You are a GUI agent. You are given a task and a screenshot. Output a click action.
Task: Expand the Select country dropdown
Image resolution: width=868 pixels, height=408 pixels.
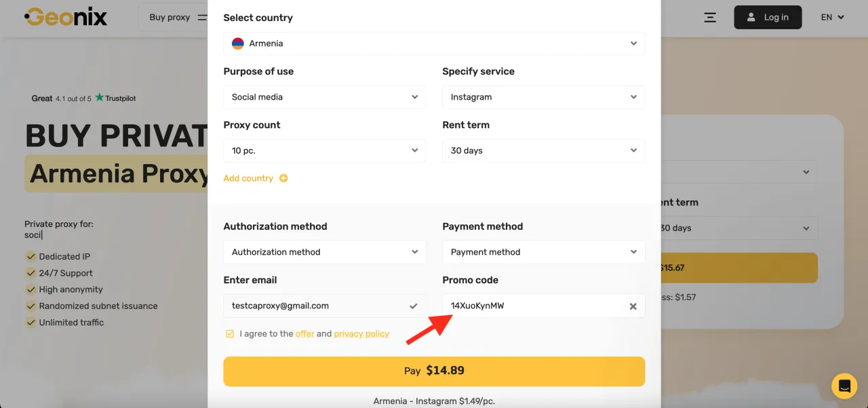[434, 43]
